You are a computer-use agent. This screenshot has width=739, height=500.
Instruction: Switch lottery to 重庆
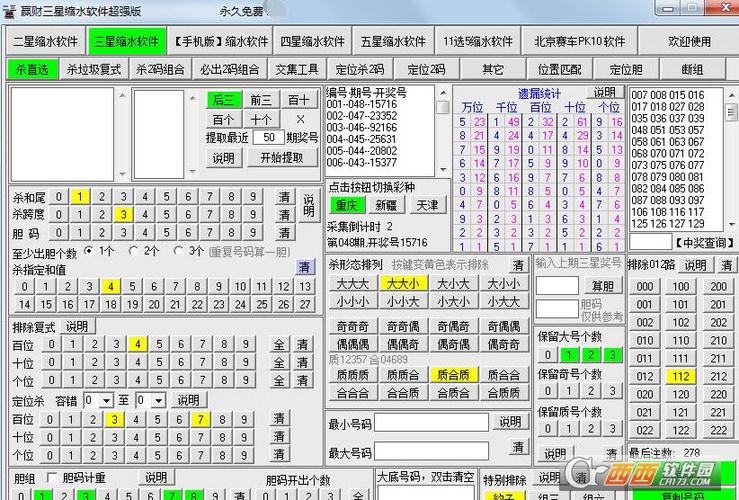346,205
